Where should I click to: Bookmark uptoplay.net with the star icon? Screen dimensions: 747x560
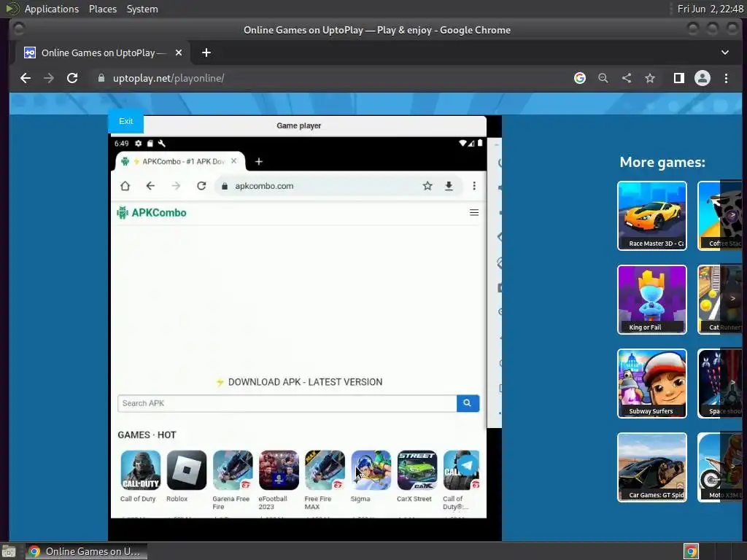tap(650, 78)
